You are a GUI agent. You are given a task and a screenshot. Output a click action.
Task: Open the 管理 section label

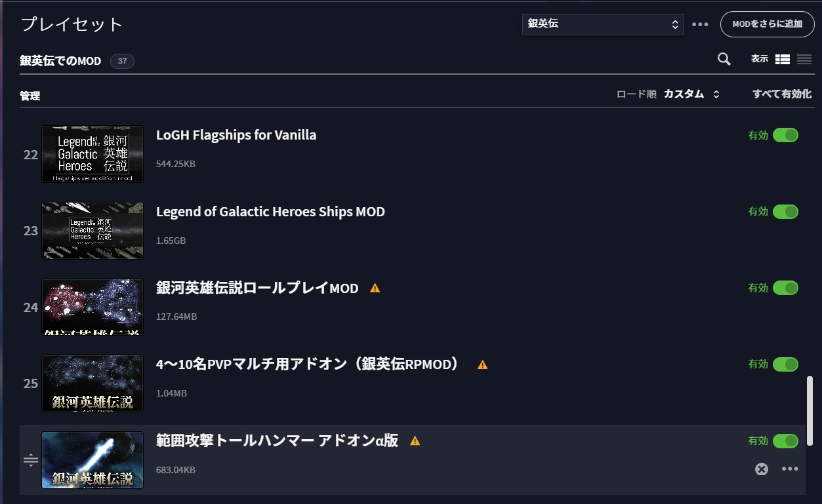tap(30, 96)
